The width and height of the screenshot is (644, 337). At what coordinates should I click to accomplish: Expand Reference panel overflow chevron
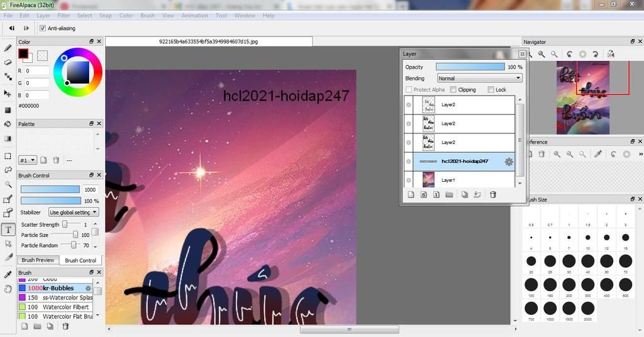(x=640, y=154)
